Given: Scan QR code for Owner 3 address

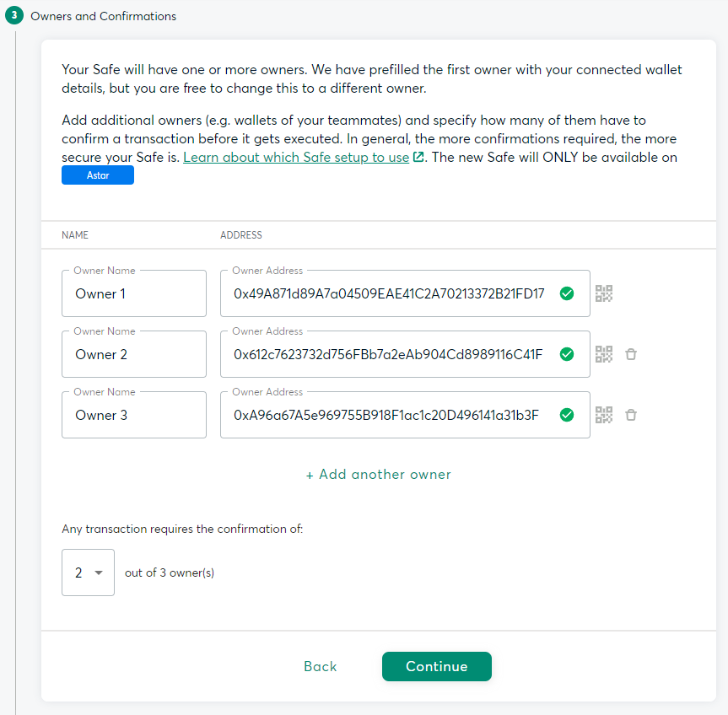Looking at the screenshot, I should click(603, 415).
